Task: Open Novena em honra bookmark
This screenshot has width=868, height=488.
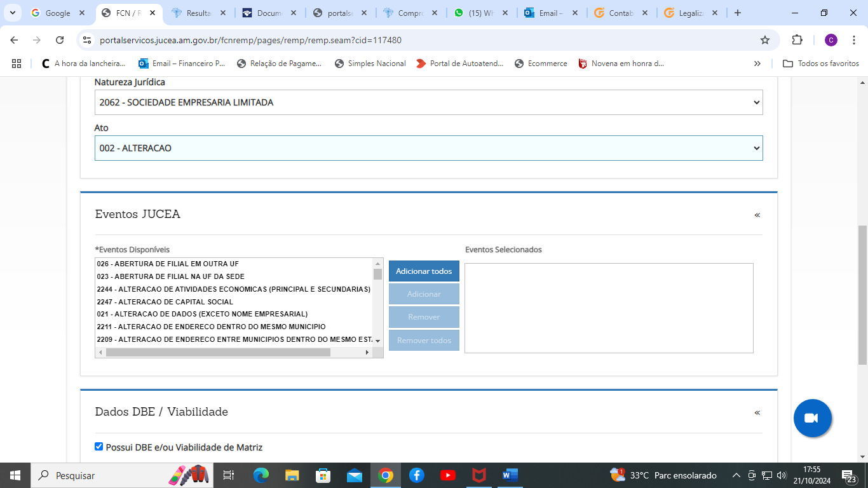Action: coord(621,64)
